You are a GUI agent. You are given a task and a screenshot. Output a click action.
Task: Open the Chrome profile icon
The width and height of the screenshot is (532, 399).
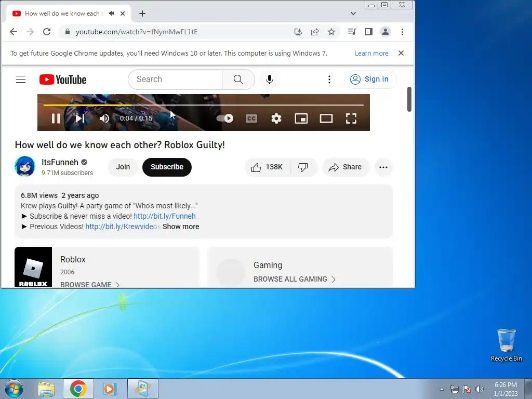[x=385, y=32]
